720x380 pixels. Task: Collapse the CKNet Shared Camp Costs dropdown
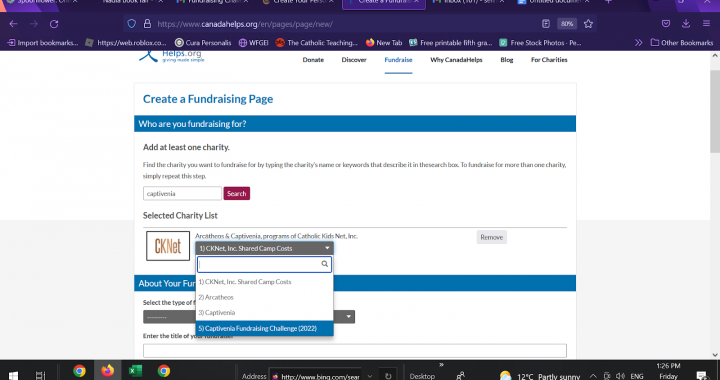point(264,248)
